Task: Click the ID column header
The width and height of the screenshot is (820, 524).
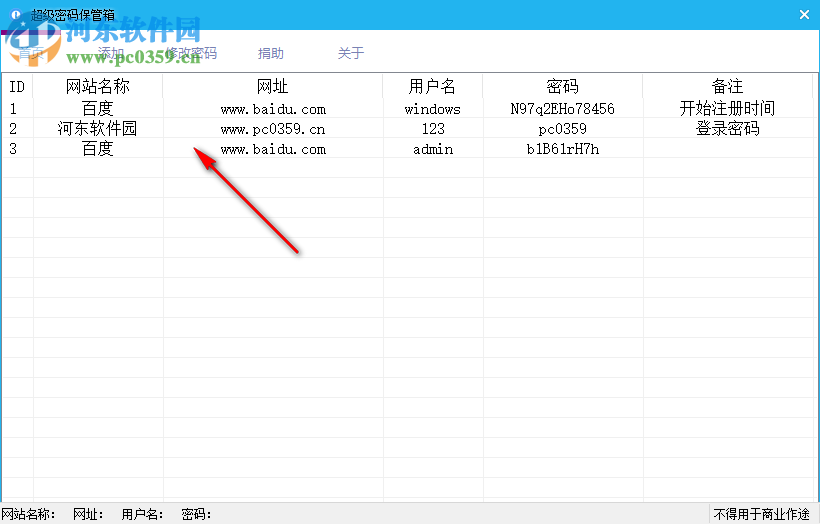Action: [17, 86]
